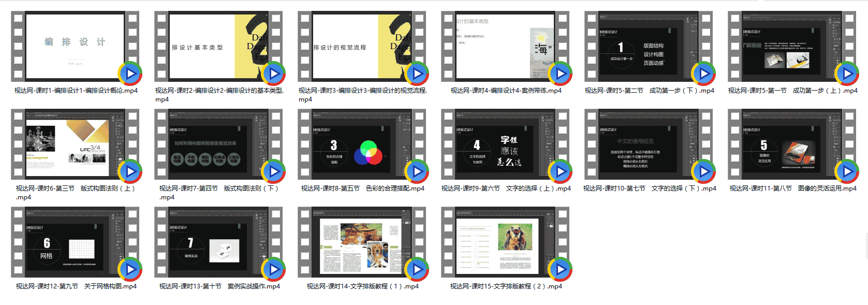Select the 课时15 文字排版教程（2） video thumbnail
The height and width of the screenshot is (305, 868).
(x=506, y=242)
